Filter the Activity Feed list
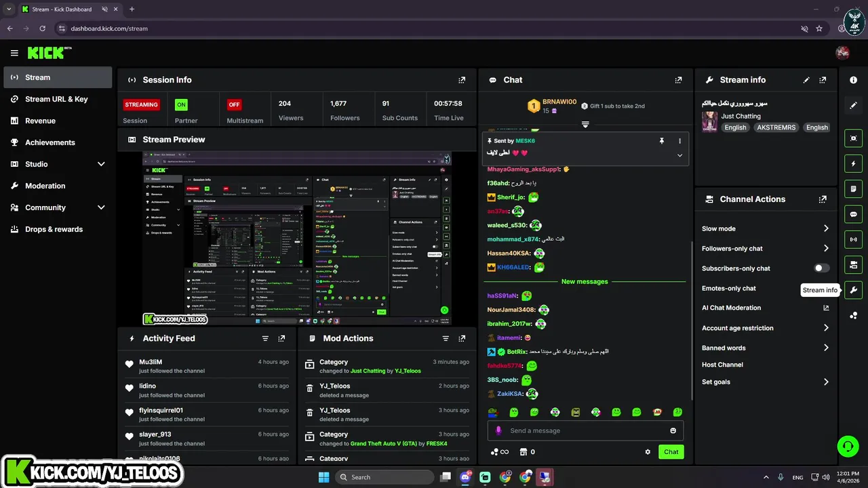 tap(265, 338)
